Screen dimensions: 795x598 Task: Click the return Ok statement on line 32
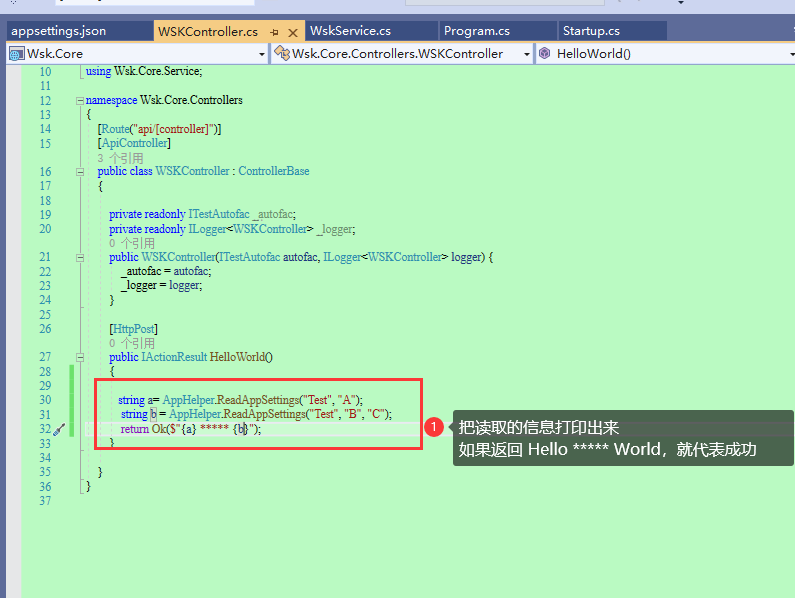coord(191,430)
